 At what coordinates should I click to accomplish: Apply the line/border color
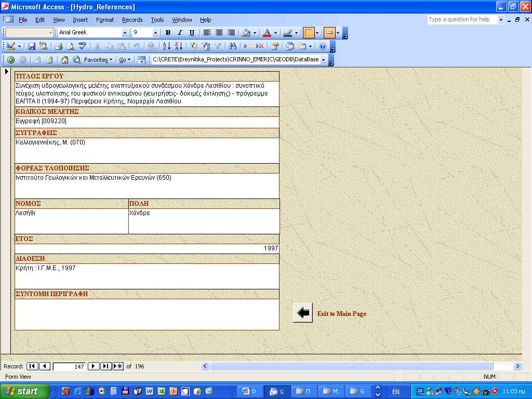(288, 33)
